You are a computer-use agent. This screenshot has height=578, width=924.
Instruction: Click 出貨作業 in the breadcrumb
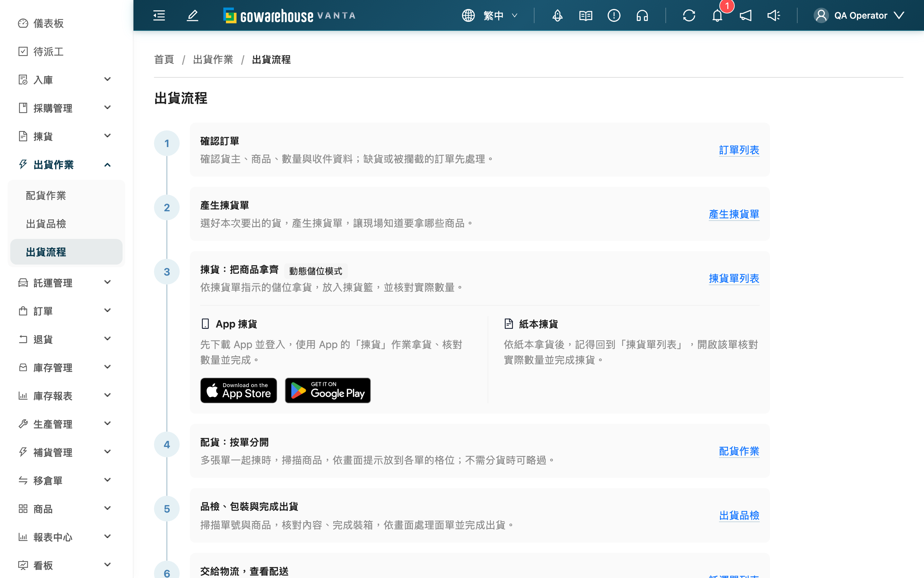213,60
